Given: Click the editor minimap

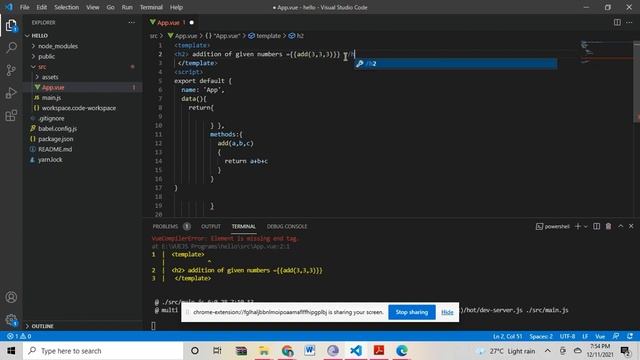Looking at the screenshot, I should coord(607,53).
